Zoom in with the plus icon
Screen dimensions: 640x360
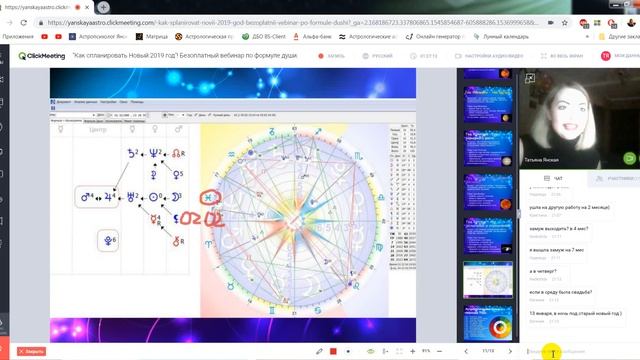click(x=413, y=351)
